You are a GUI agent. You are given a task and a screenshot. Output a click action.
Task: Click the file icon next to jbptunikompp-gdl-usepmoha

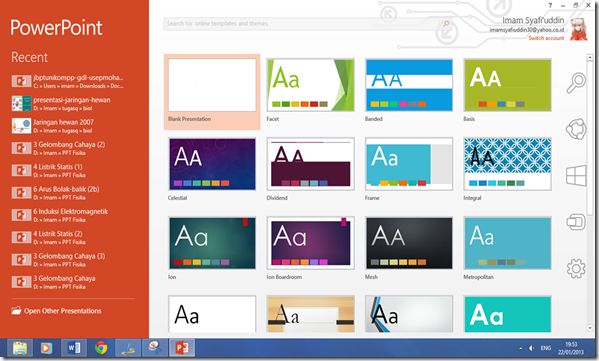pos(21,81)
